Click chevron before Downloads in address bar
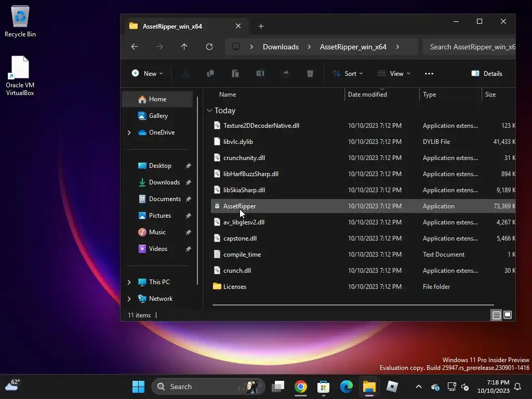This screenshot has height=399, width=532. (x=251, y=47)
